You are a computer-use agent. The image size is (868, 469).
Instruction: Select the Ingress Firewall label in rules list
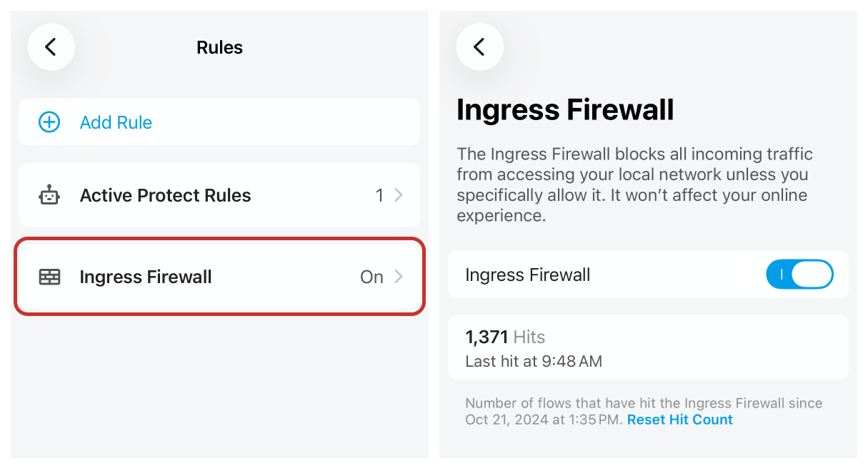[146, 277]
